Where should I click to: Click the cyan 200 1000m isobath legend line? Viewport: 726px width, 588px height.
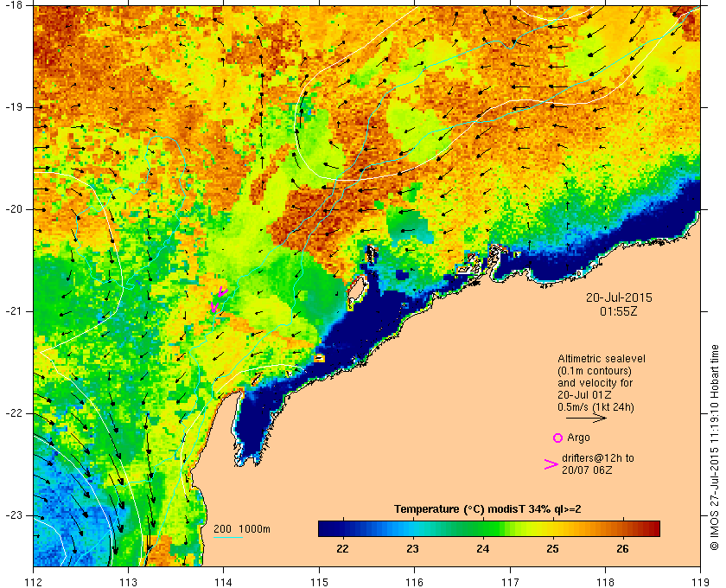click(228, 538)
